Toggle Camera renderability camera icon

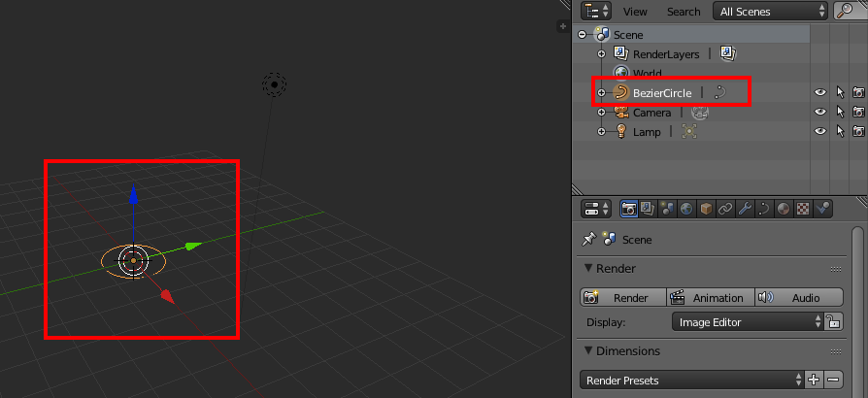[858, 113]
